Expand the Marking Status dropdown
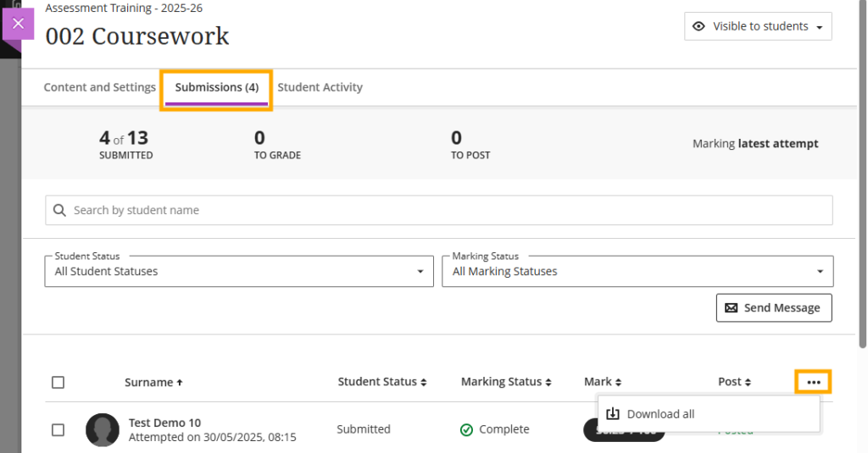 [637, 271]
